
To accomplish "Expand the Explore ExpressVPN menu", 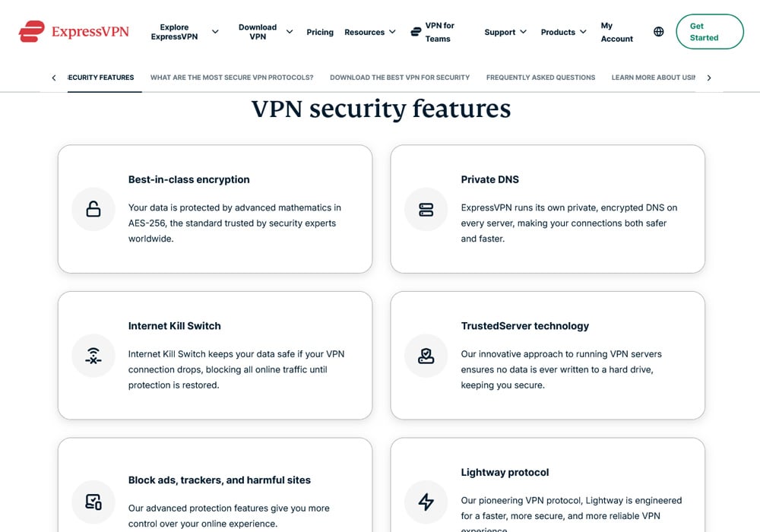I will [215, 32].
